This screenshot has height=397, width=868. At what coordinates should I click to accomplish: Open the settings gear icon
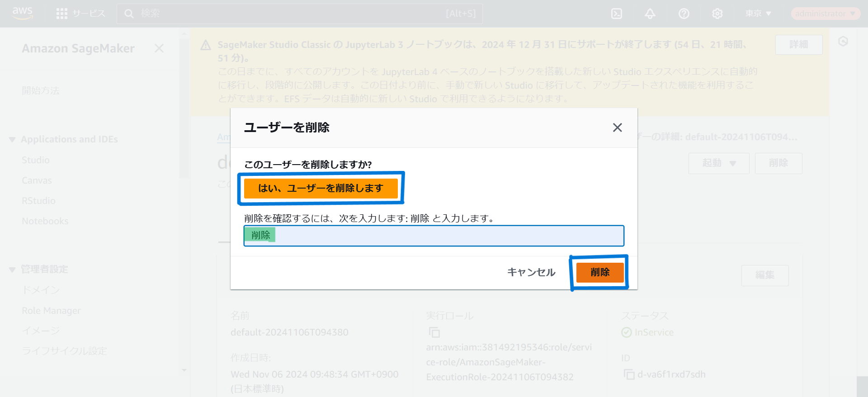[717, 14]
